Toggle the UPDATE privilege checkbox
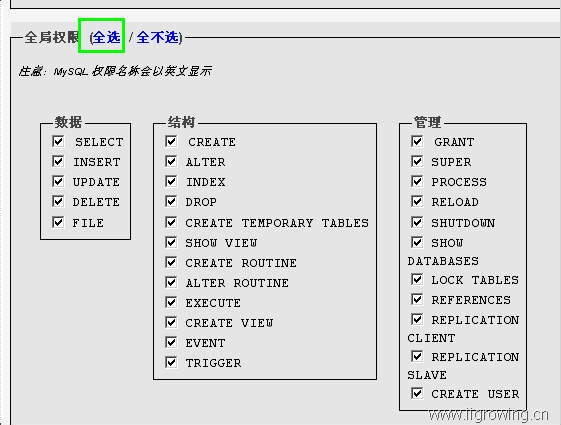 58,181
